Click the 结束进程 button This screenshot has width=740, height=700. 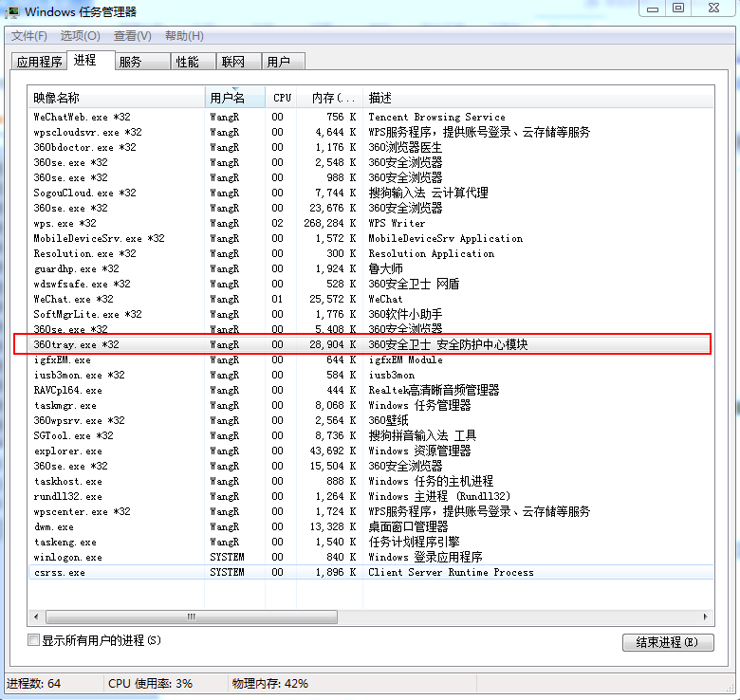(x=667, y=642)
